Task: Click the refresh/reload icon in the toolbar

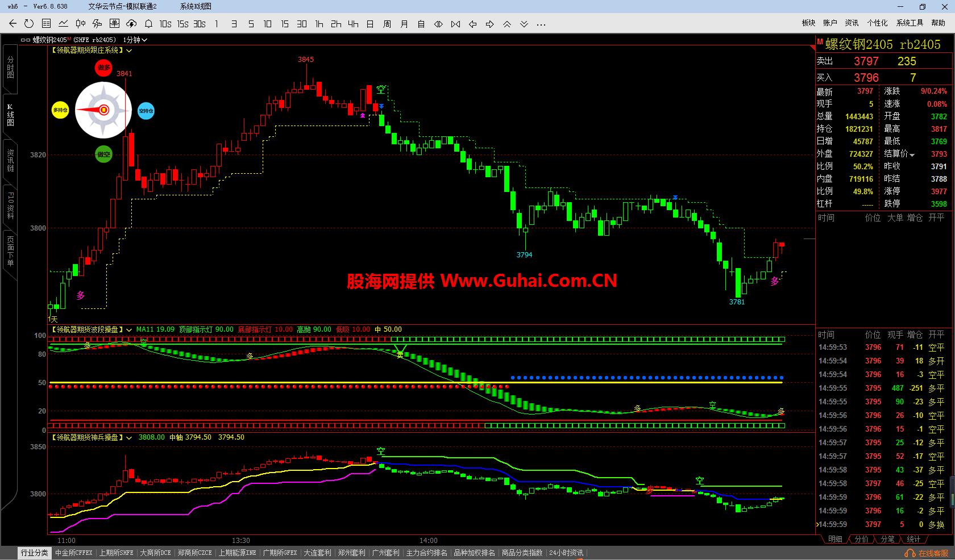Action: click(x=28, y=24)
